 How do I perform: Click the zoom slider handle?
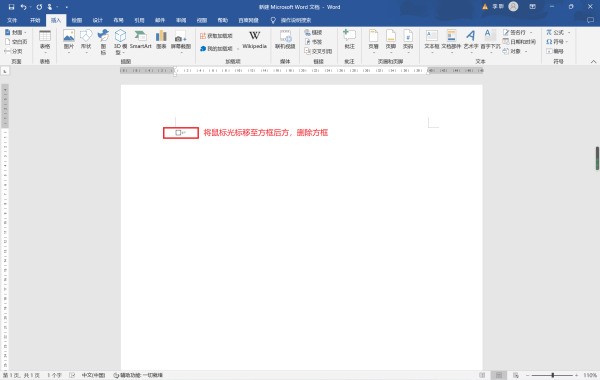[x=553, y=375]
